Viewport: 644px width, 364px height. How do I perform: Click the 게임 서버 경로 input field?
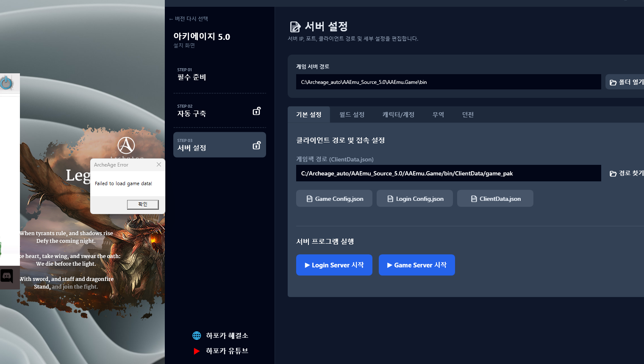[448, 82]
